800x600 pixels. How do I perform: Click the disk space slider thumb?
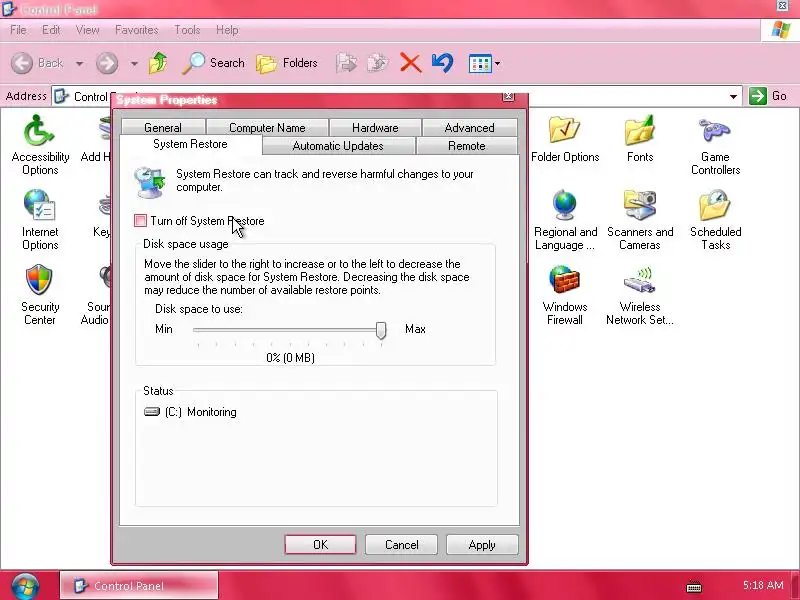coord(381,330)
